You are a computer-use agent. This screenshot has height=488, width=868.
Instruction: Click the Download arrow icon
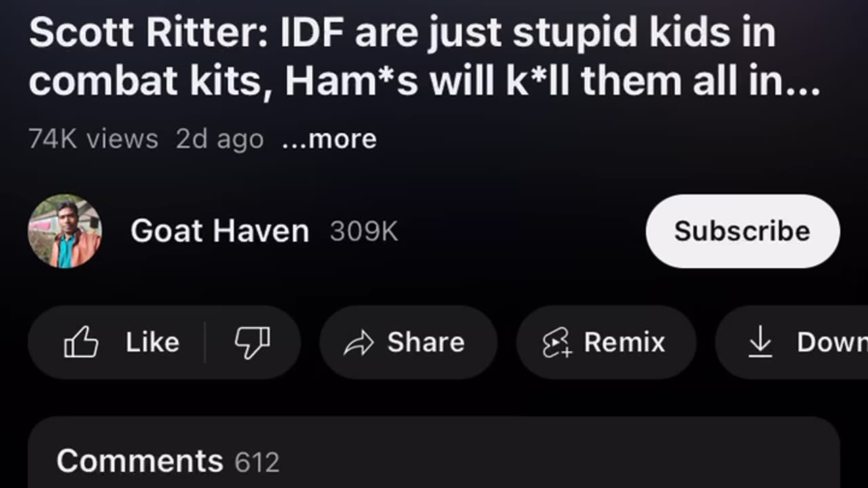tap(759, 342)
